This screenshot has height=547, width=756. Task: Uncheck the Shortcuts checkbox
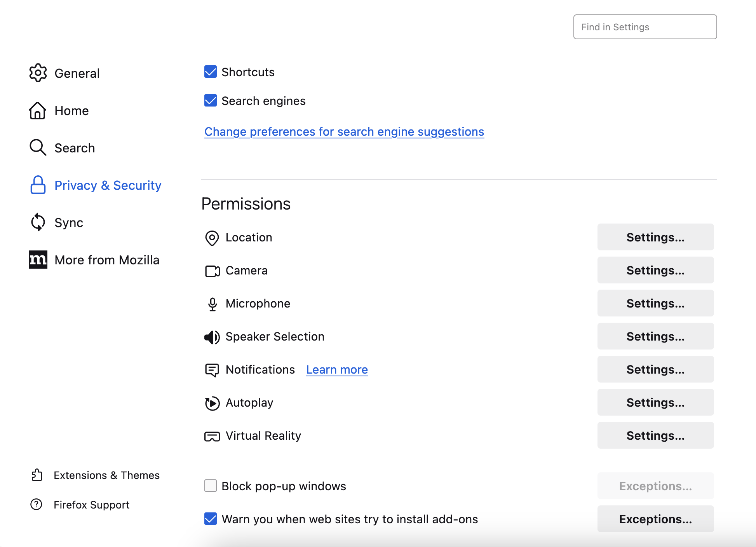(x=210, y=72)
